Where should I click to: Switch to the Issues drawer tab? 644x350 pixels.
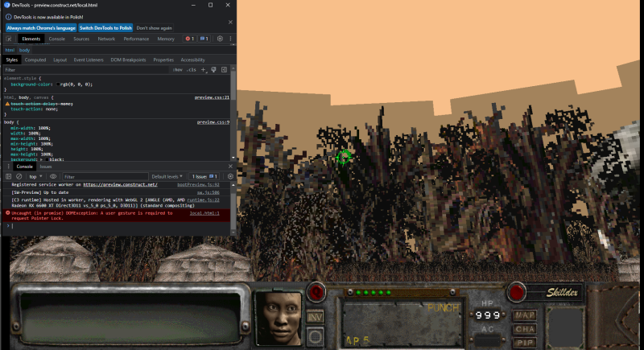pyautogui.click(x=46, y=167)
